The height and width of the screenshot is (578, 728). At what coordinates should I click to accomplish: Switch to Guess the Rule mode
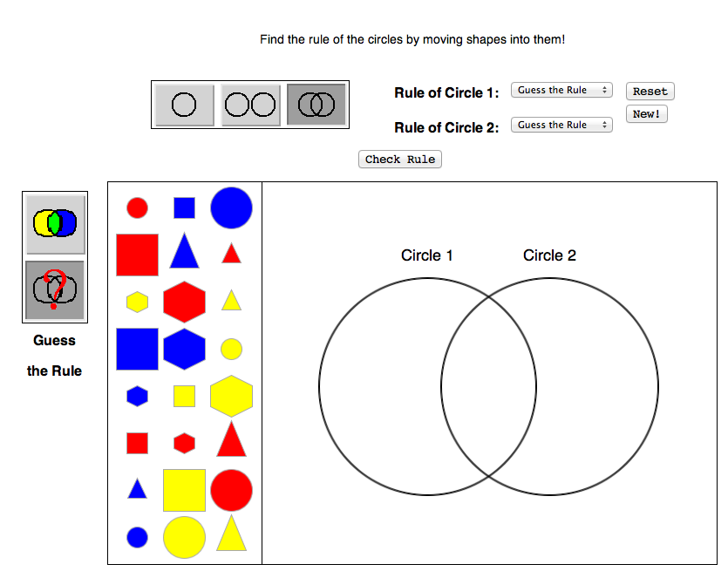pyautogui.click(x=55, y=289)
